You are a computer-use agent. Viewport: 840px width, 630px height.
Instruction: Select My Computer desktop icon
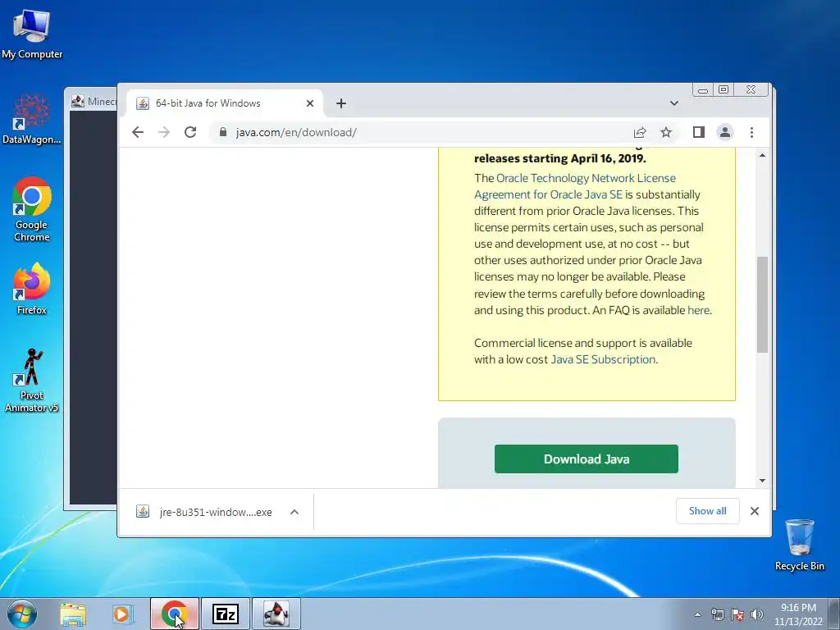(x=32, y=34)
